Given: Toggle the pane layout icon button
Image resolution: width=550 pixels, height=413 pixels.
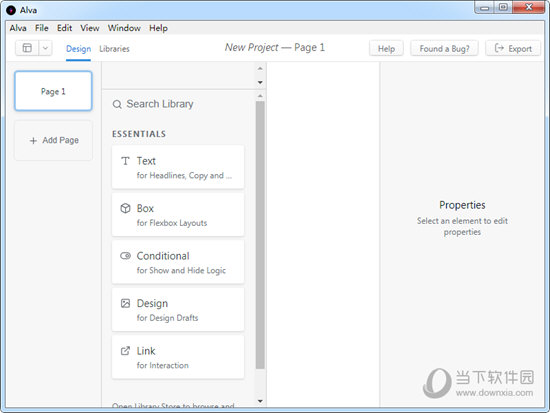Looking at the screenshot, I should coord(27,48).
